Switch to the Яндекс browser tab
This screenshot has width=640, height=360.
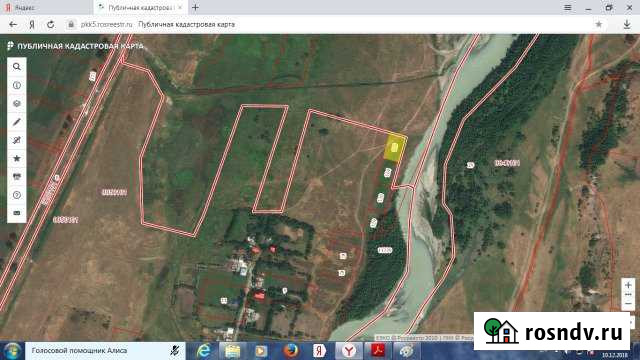pyautogui.click(x=46, y=7)
